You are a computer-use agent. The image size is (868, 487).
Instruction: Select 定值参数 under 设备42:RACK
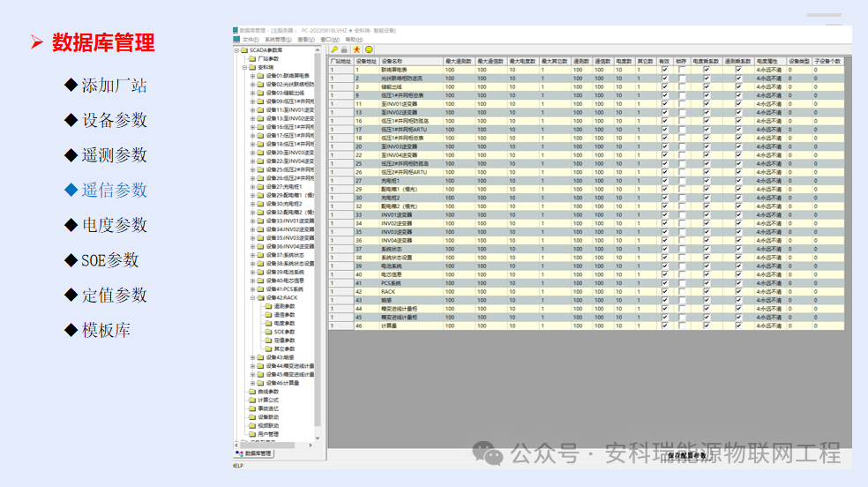point(285,341)
